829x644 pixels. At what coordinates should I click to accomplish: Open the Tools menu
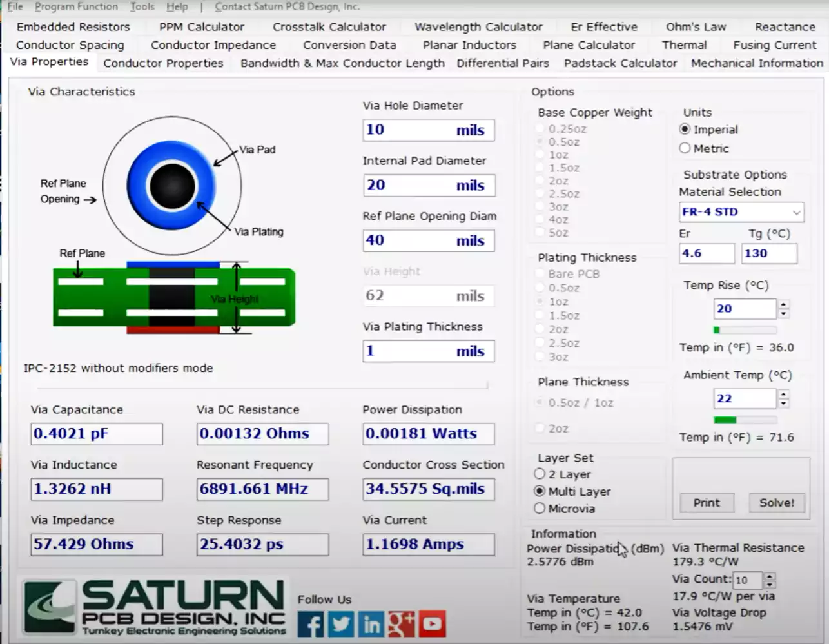point(141,6)
